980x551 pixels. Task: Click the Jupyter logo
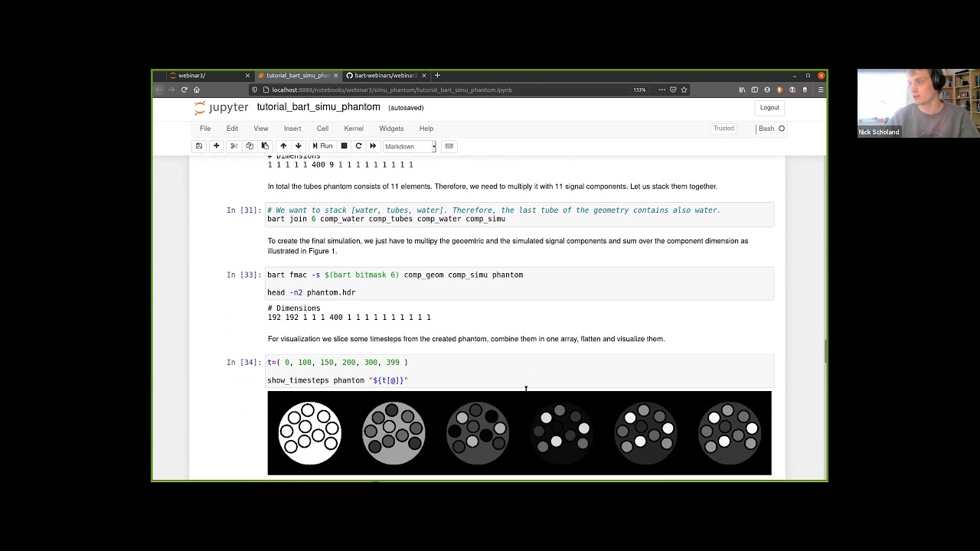221,108
